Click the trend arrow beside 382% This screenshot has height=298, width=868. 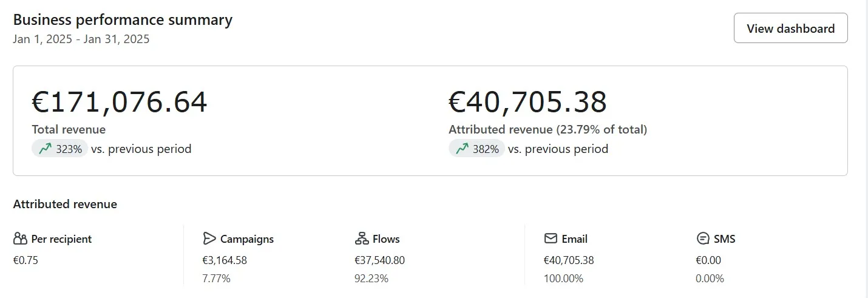(x=462, y=149)
